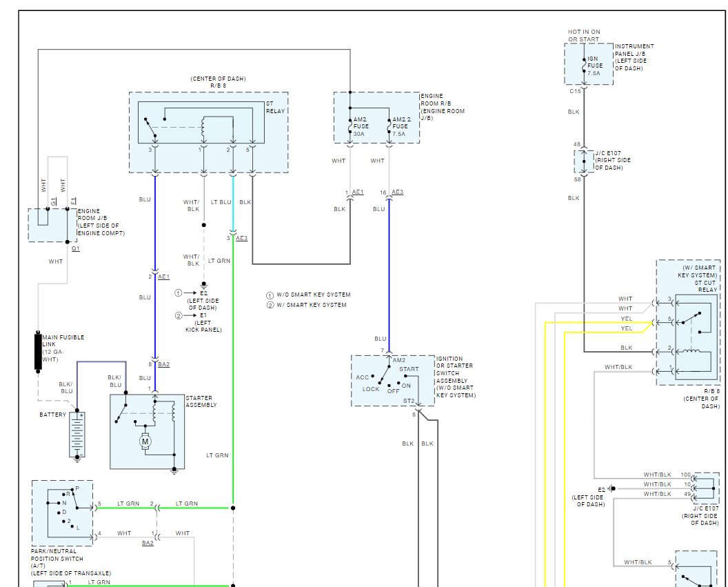The height and width of the screenshot is (587, 728).
Task: Click pin "58" below upper J/C E107
Action: point(577,180)
